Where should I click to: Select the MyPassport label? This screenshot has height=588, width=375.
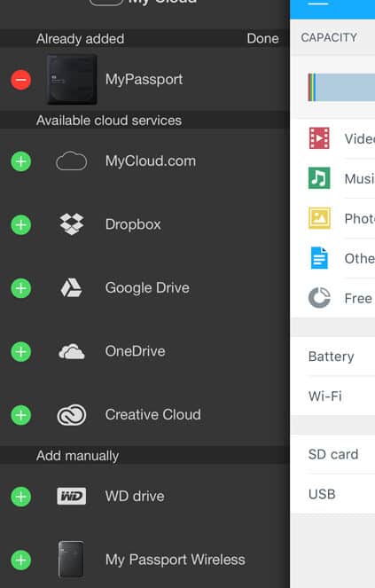pyautogui.click(x=144, y=80)
